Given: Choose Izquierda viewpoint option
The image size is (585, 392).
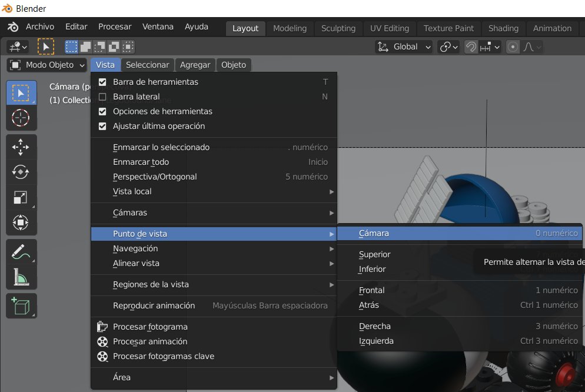Looking at the screenshot, I should (460, 341).
